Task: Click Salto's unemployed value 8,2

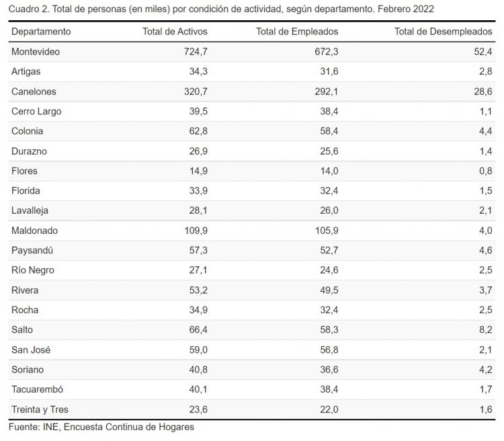Action: pyautogui.click(x=486, y=330)
